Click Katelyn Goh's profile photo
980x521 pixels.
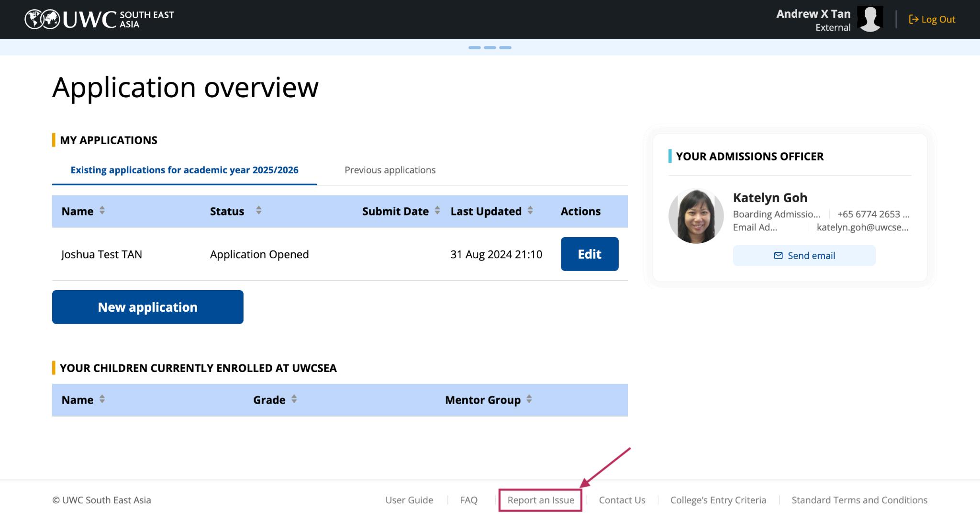(x=696, y=216)
